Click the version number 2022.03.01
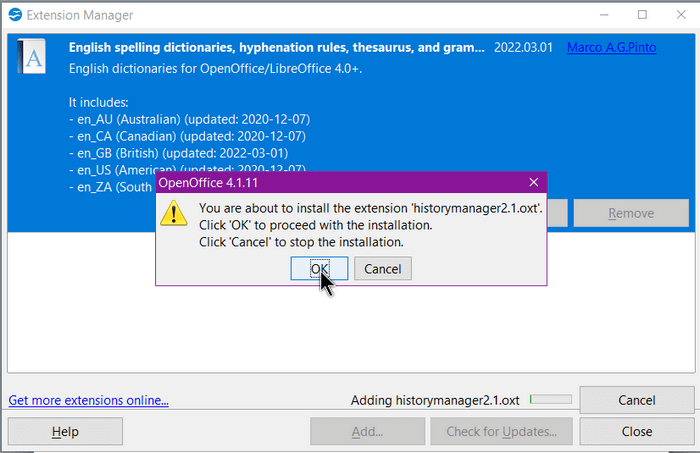Screen dimensions: 700x453 [x=523, y=47]
